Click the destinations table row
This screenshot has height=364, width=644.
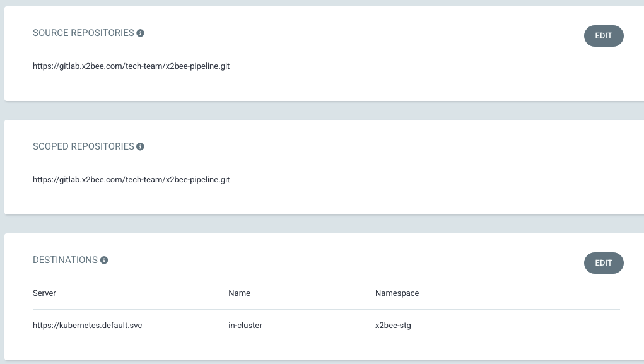(x=326, y=326)
